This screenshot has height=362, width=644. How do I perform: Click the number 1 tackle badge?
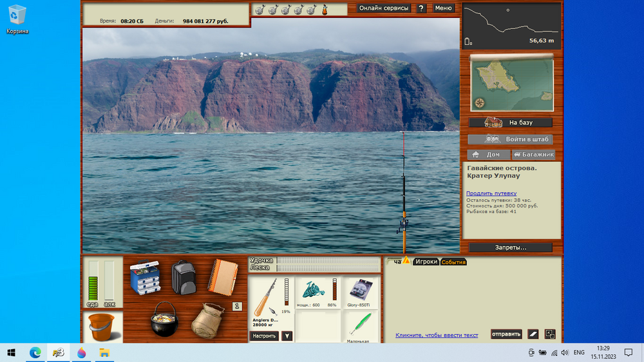tap(237, 306)
